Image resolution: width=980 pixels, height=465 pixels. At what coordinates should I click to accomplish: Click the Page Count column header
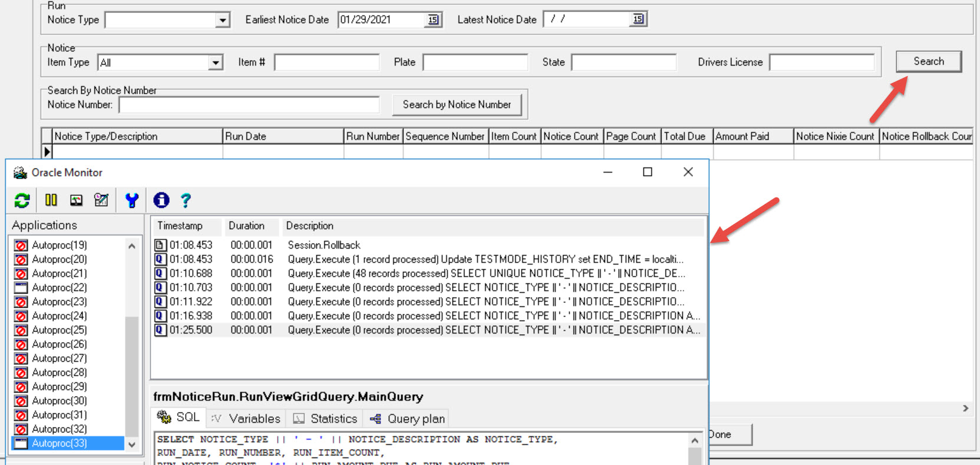(x=632, y=136)
